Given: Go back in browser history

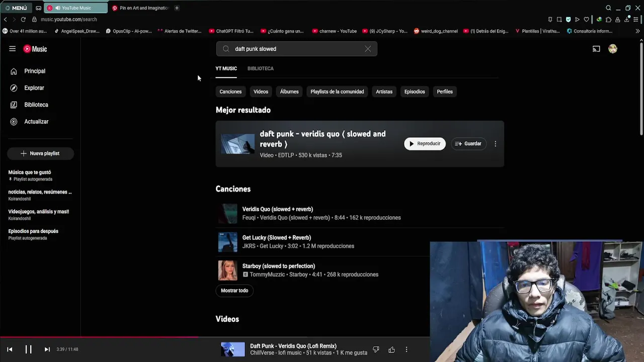Looking at the screenshot, I should [x=5, y=19].
